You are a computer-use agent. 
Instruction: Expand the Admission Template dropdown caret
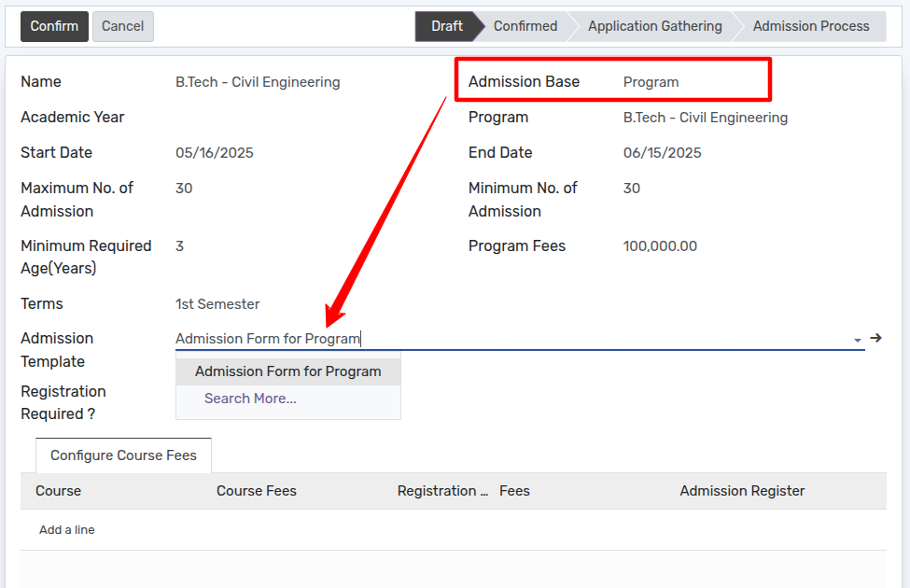857,340
